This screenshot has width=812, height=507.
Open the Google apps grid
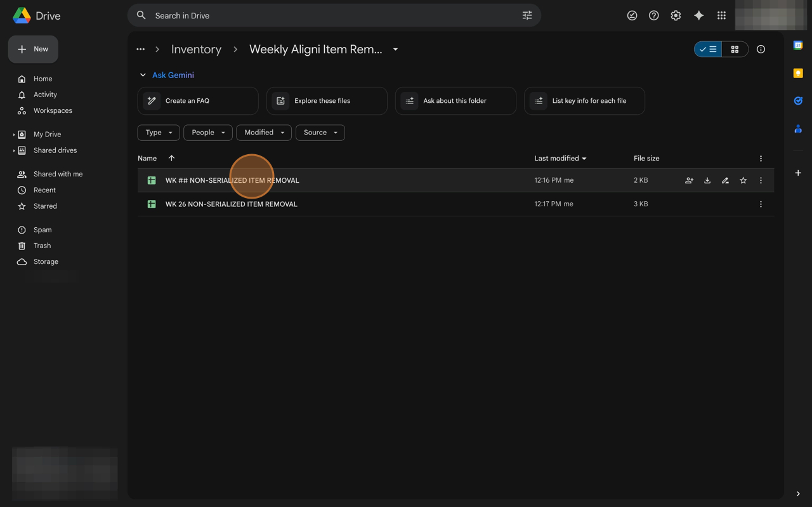[721, 16]
